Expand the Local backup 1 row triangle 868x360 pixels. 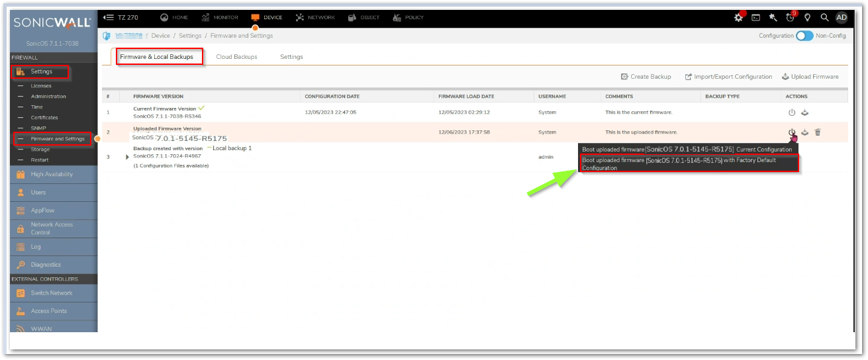click(x=128, y=157)
